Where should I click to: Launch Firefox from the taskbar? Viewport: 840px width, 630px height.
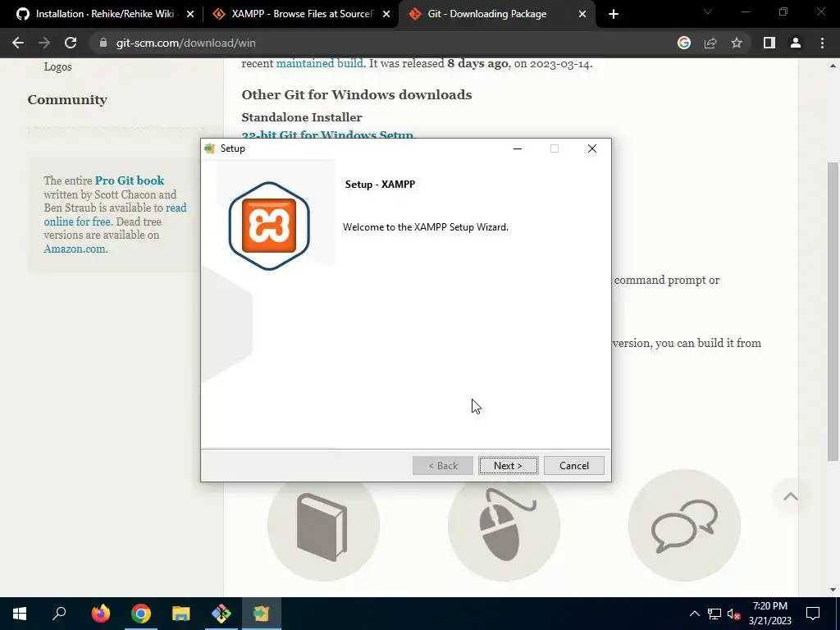tap(101, 614)
